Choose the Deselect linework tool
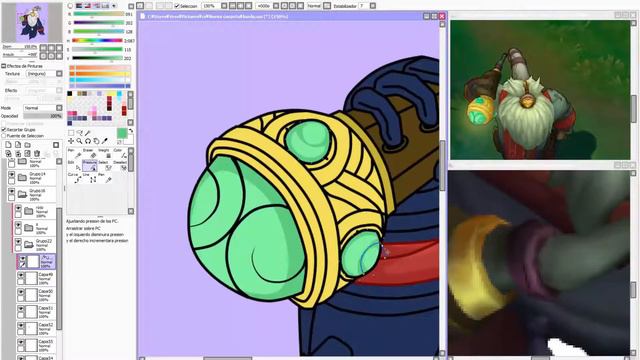Viewport: 640px width, 360px height. [x=119, y=165]
